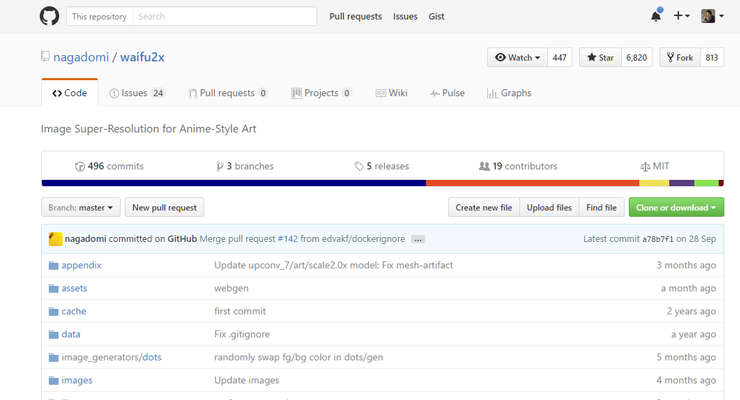
Task: Open the nagadomi owner link
Action: coord(81,57)
